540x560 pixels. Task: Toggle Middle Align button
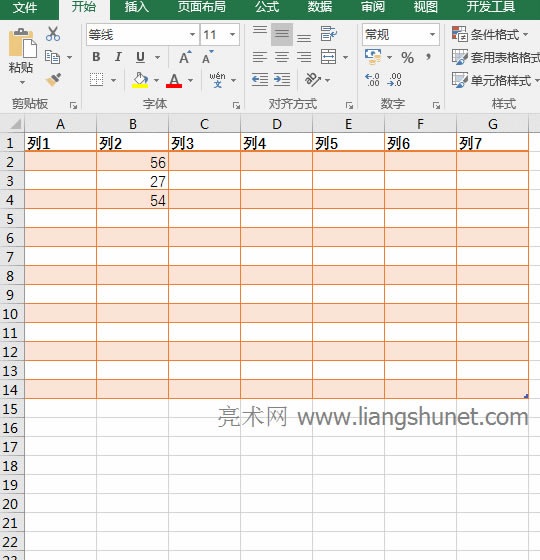click(282, 34)
